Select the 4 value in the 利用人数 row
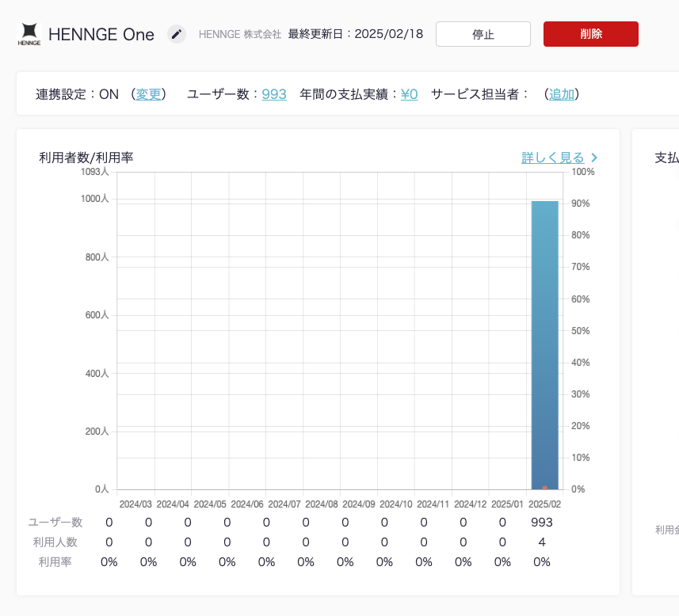Viewport: 679px width, 616px height. [542, 542]
